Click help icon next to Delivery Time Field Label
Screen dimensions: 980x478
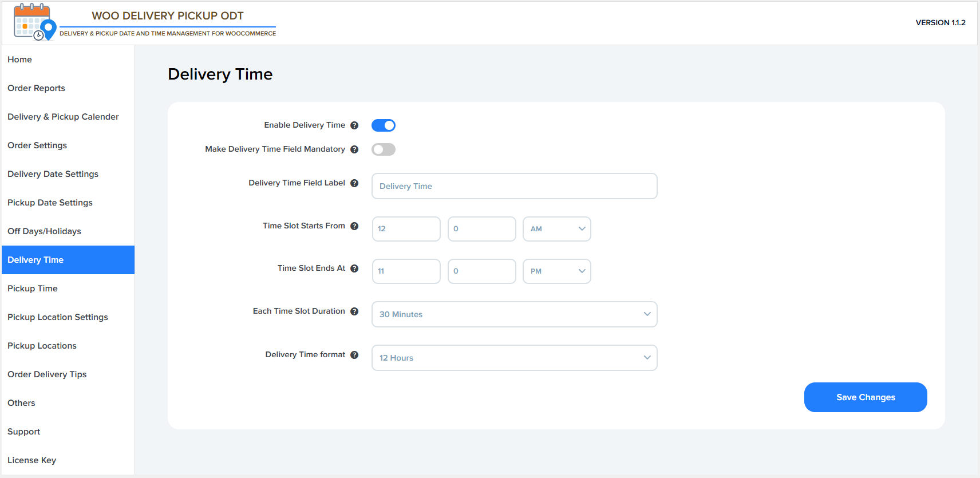tap(354, 183)
